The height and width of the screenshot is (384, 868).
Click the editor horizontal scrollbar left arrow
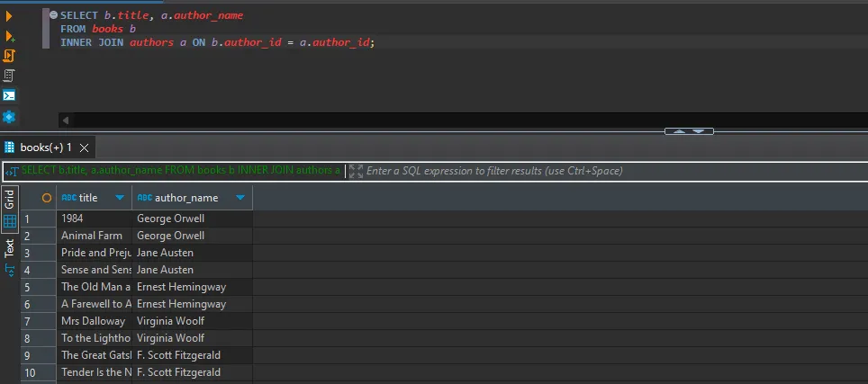click(x=66, y=120)
